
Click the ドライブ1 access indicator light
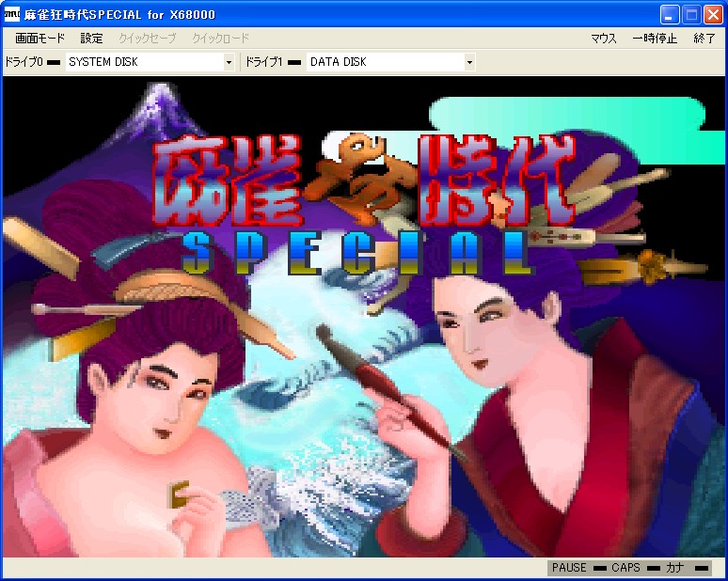(294, 62)
